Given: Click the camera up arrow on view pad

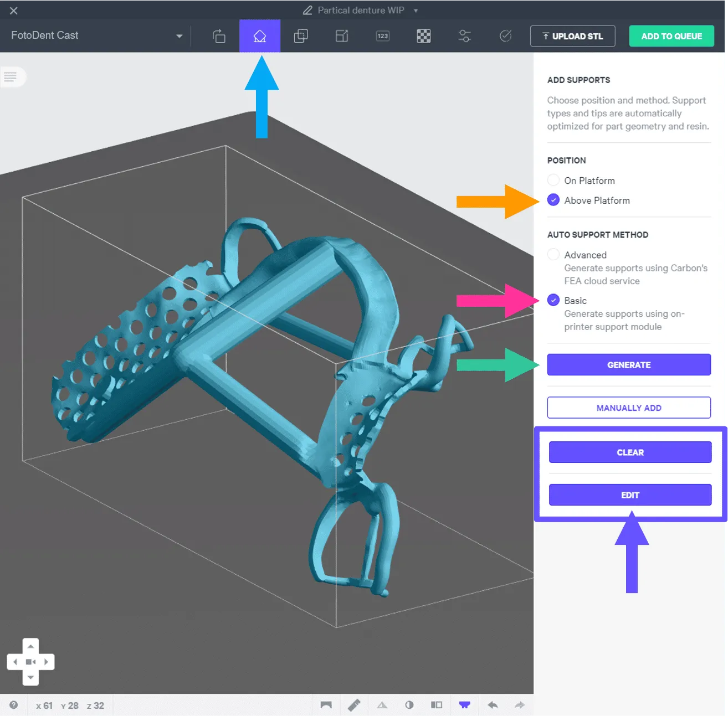Looking at the screenshot, I should click(30, 646).
